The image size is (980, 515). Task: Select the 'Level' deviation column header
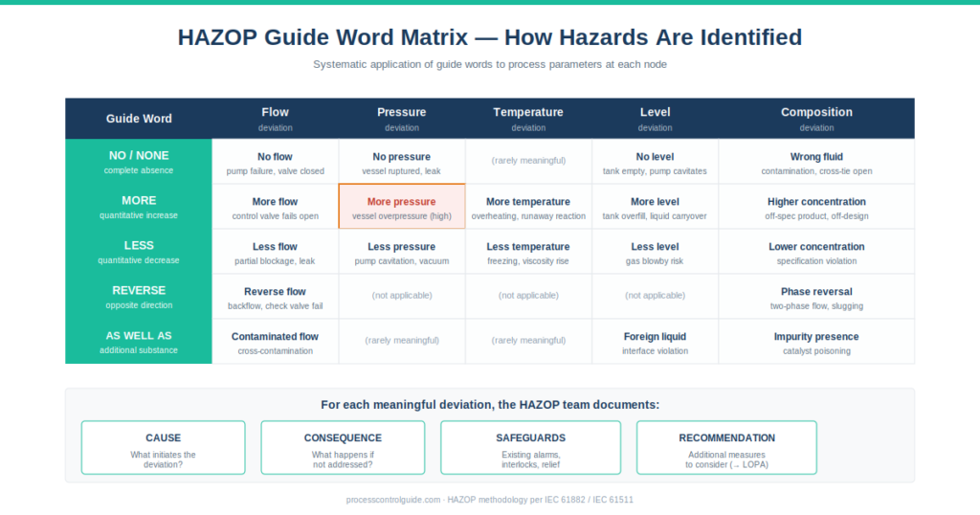pyautogui.click(x=655, y=118)
